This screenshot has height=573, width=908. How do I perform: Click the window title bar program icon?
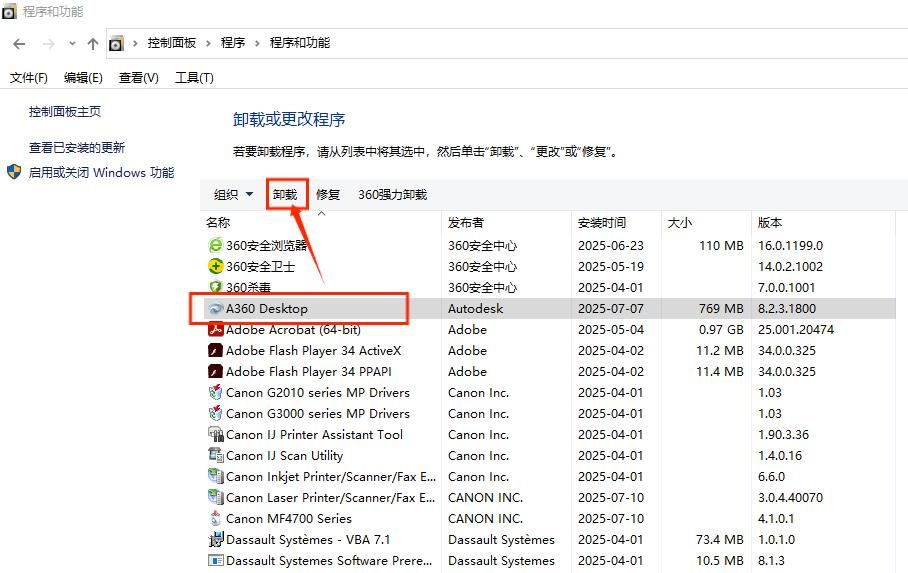pos(9,12)
